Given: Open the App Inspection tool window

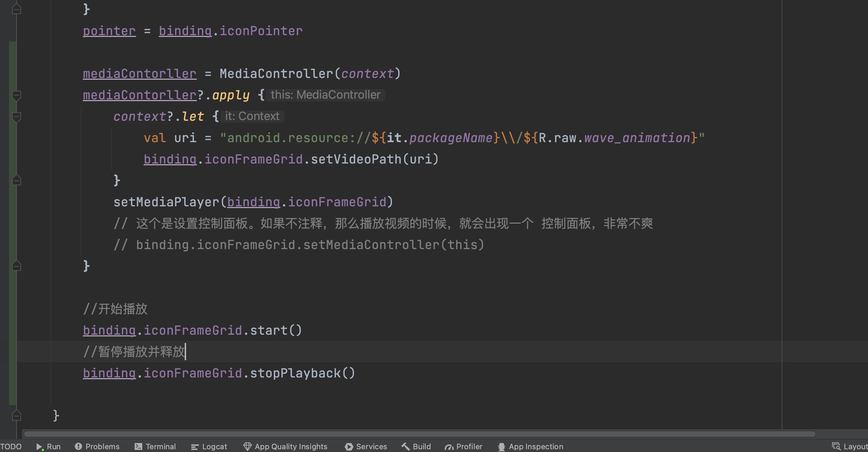Looking at the screenshot, I should point(531,446).
